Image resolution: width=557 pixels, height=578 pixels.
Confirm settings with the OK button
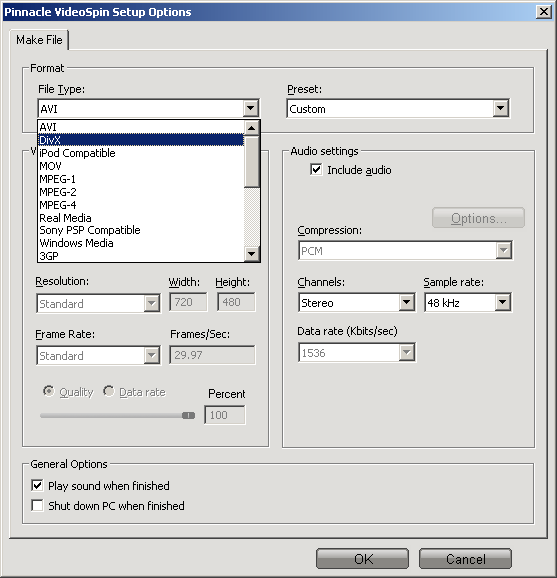362,559
